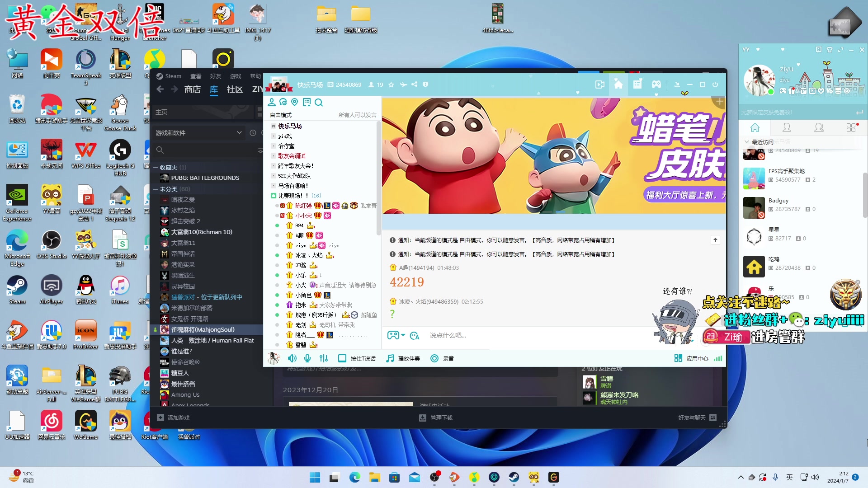868x488 pixels.
Task: Select user 陈红强 in the channel list
Action: [303, 206]
